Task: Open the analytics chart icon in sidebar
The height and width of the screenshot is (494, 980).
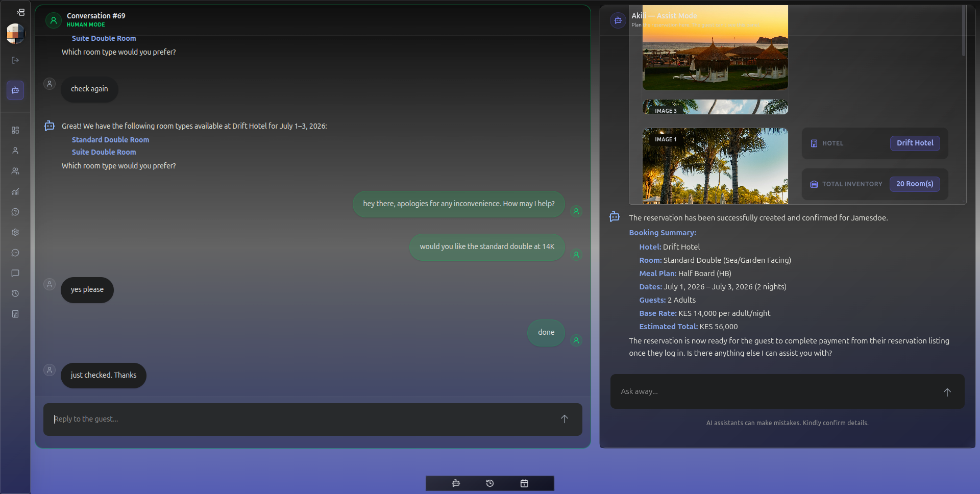Action: point(15,191)
